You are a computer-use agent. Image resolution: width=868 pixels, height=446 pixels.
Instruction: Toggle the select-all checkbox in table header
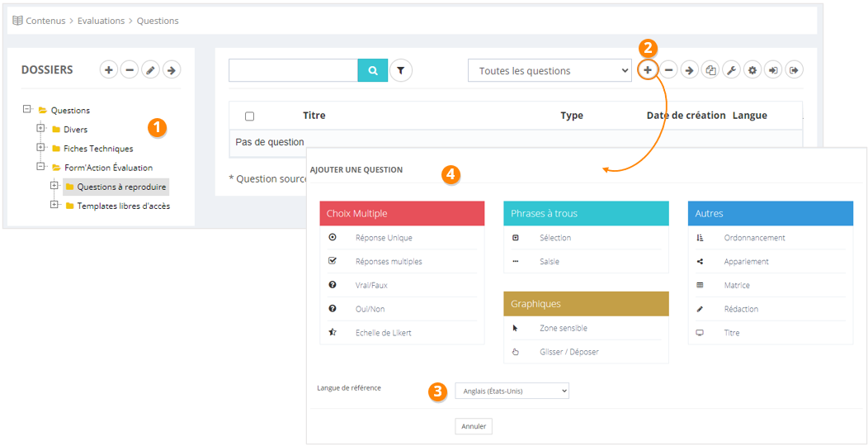[x=249, y=116]
